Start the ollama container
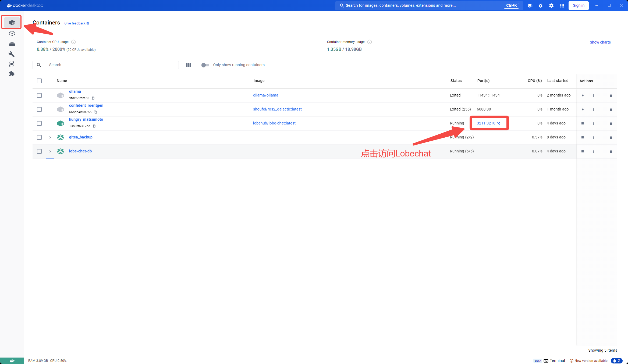628x364 pixels. pos(583,95)
